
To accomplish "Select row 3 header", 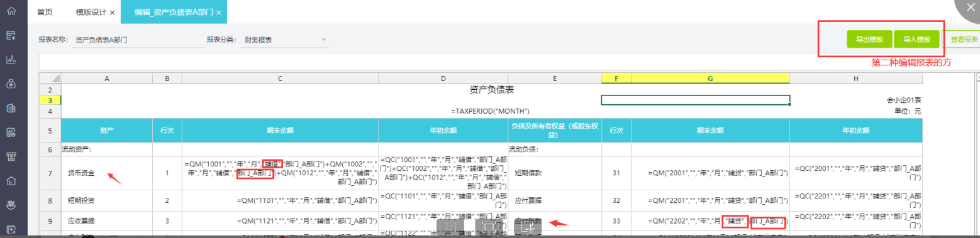I will [50, 100].
